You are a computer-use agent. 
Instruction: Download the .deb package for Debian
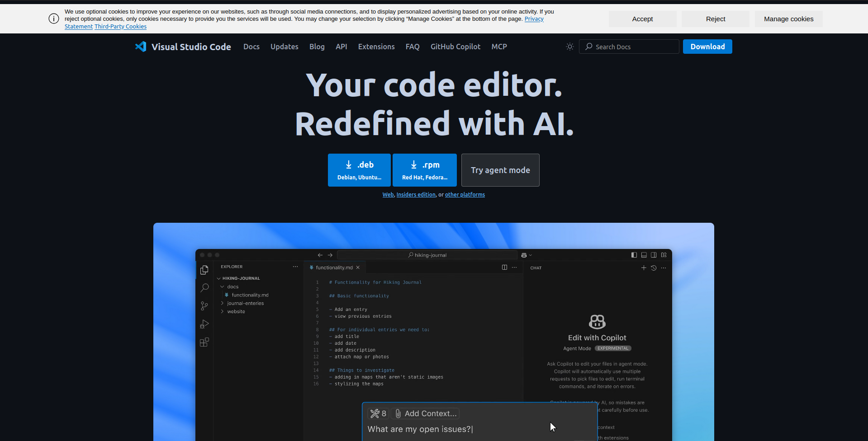359,170
